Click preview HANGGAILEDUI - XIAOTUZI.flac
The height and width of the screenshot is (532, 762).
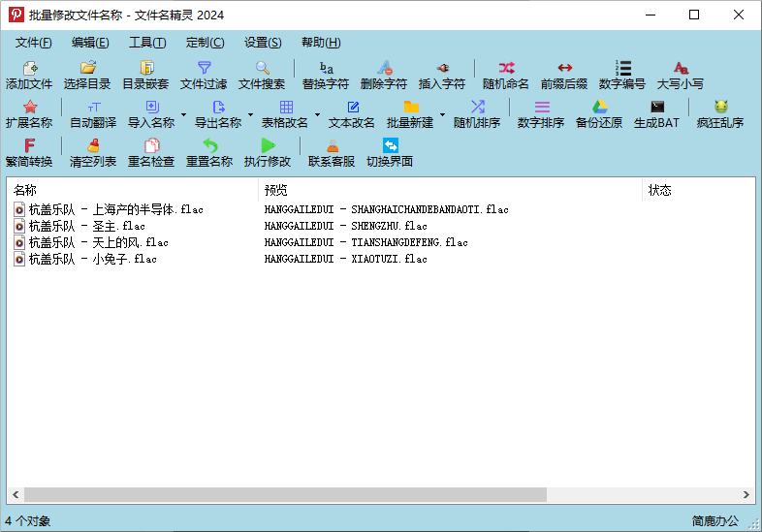pos(345,259)
